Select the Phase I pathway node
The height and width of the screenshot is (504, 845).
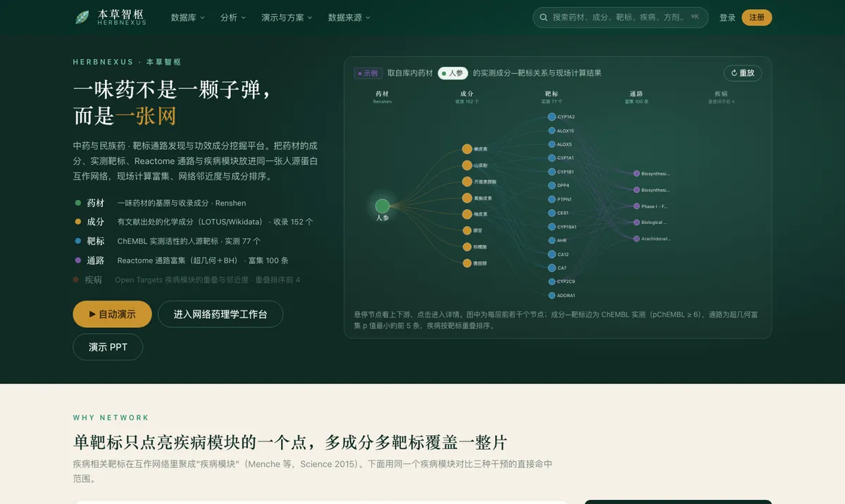(637, 206)
